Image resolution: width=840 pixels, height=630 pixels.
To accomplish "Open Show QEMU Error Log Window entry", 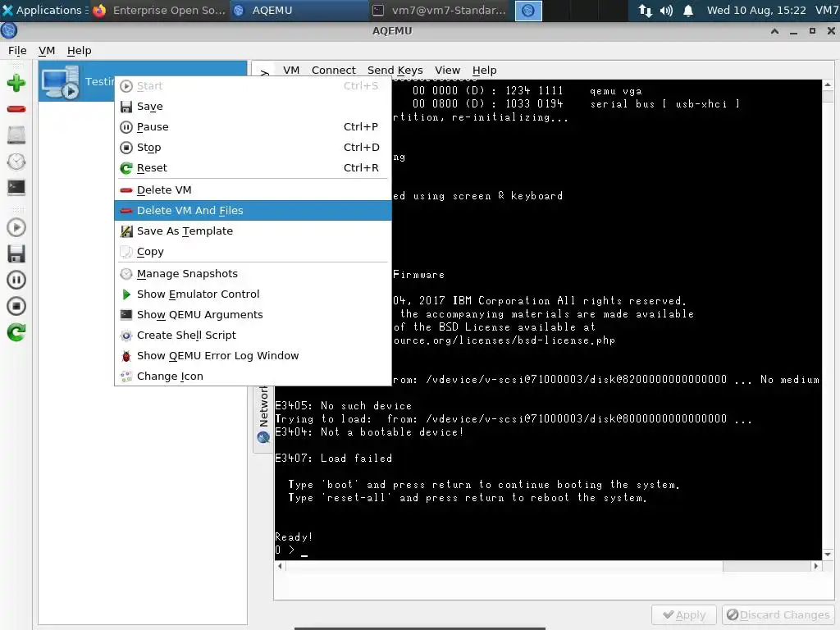I will 253,356.
